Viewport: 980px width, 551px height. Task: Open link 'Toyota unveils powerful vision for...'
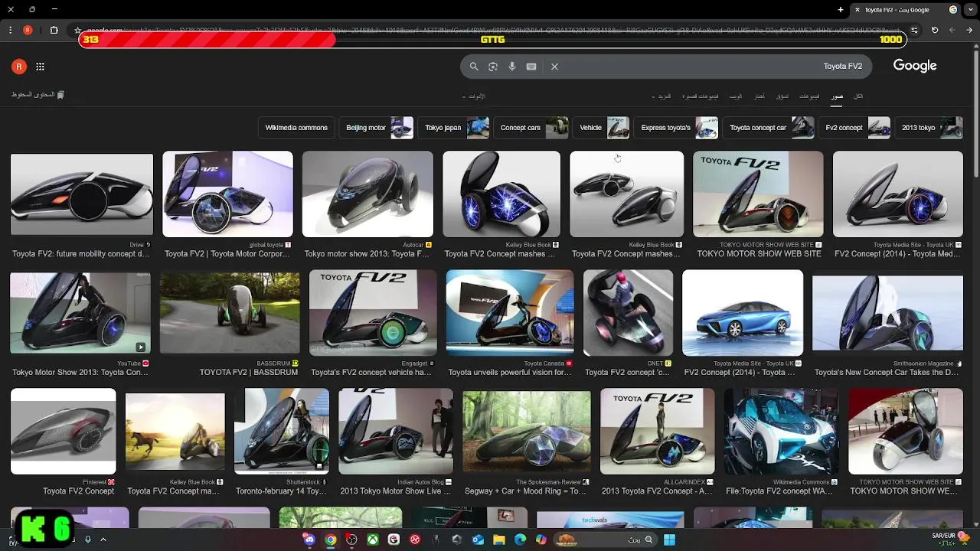510,373
